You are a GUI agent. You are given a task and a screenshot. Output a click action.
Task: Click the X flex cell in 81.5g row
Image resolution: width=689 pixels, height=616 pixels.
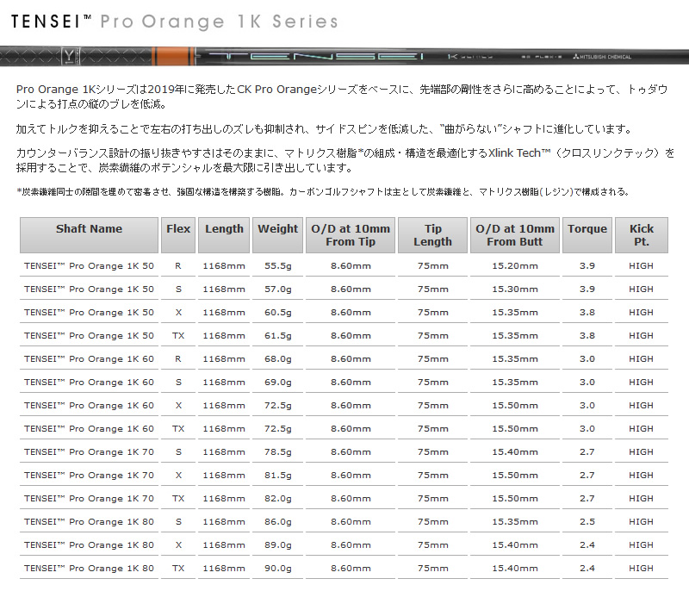(x=178, y=476)
